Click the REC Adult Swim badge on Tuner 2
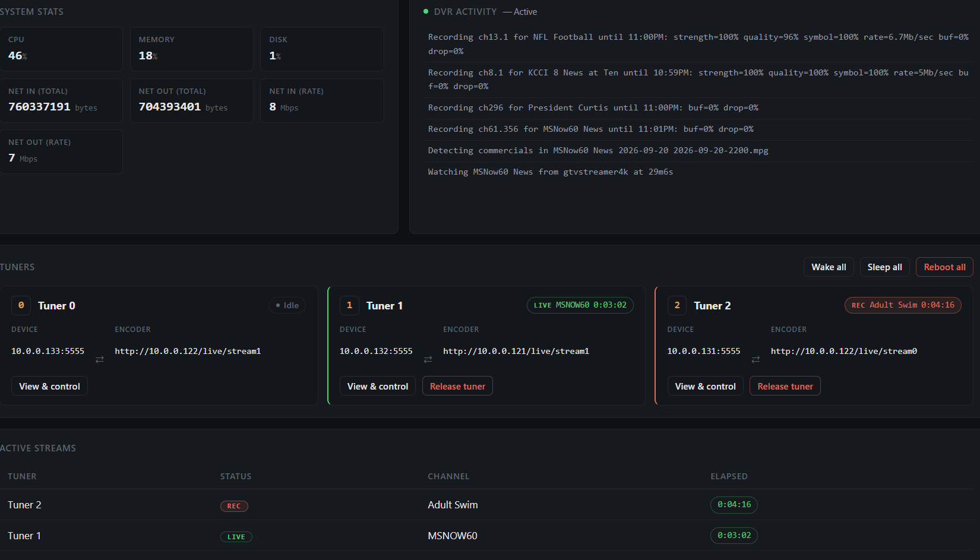This screenshot has width=980, height=560. [x=903, y=305]
